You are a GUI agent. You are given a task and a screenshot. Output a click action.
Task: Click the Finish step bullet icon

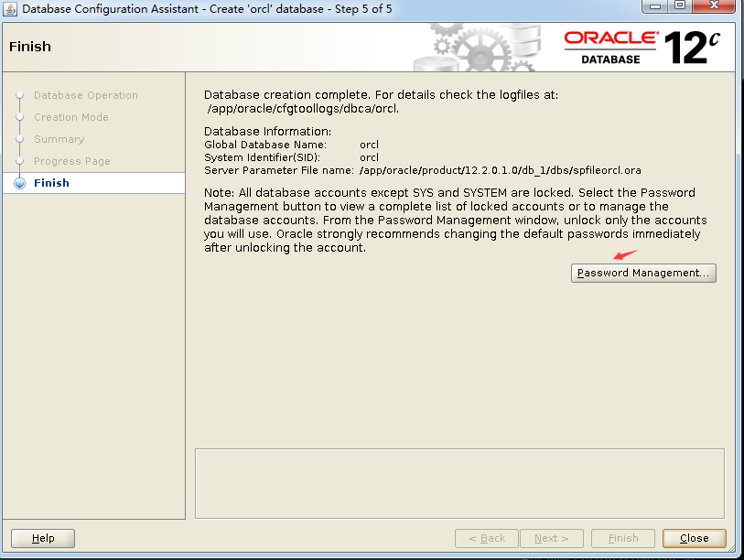point(19,183)
